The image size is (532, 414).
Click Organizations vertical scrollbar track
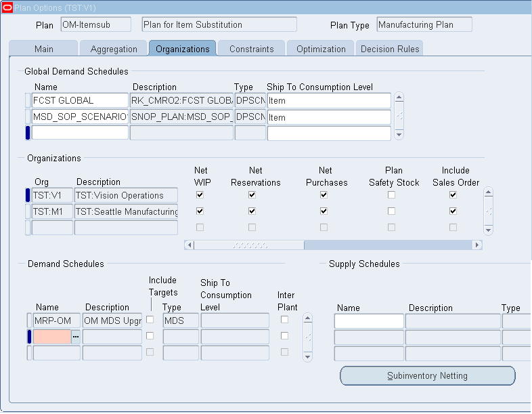[x=488, y=211]
